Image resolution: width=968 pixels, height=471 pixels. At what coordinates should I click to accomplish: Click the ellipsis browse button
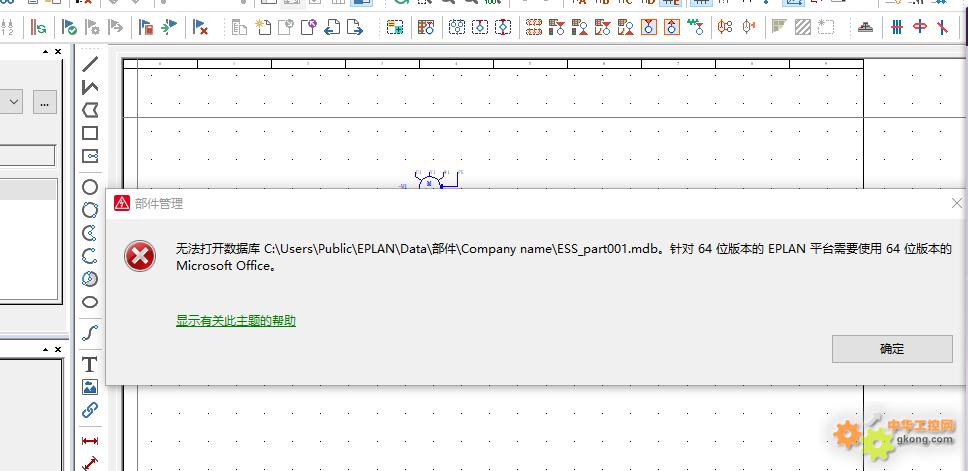coord(44,101)
